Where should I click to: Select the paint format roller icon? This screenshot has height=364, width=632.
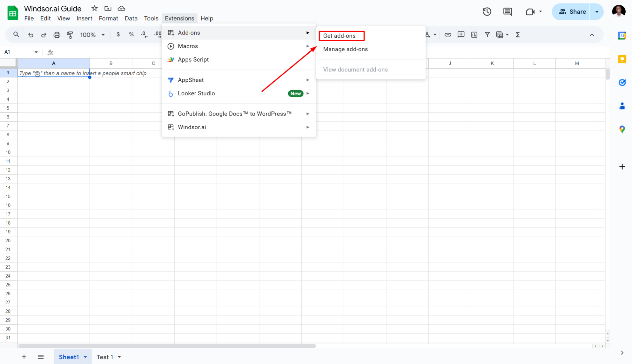[70, 35]
